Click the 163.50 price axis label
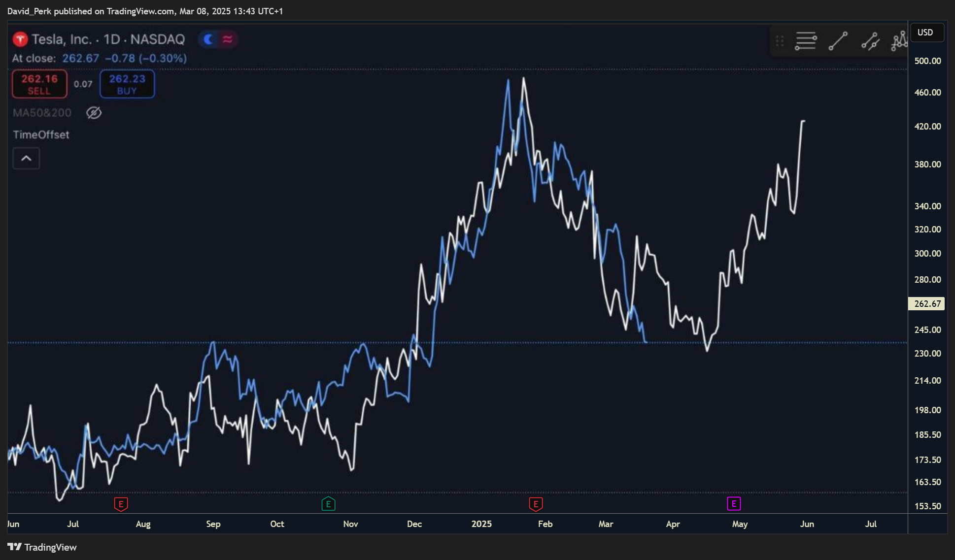955x560 pixels. tap(927, 482)
